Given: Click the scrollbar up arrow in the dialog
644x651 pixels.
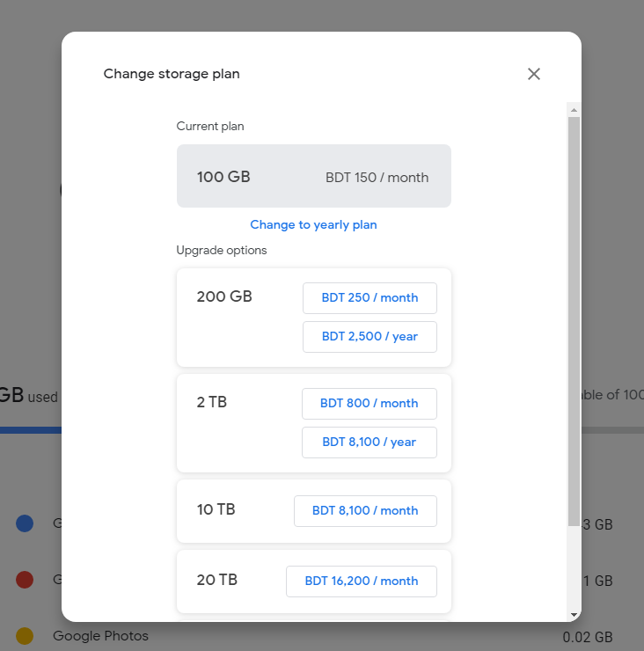Looking at the screenshot, I should pos(574,110).
